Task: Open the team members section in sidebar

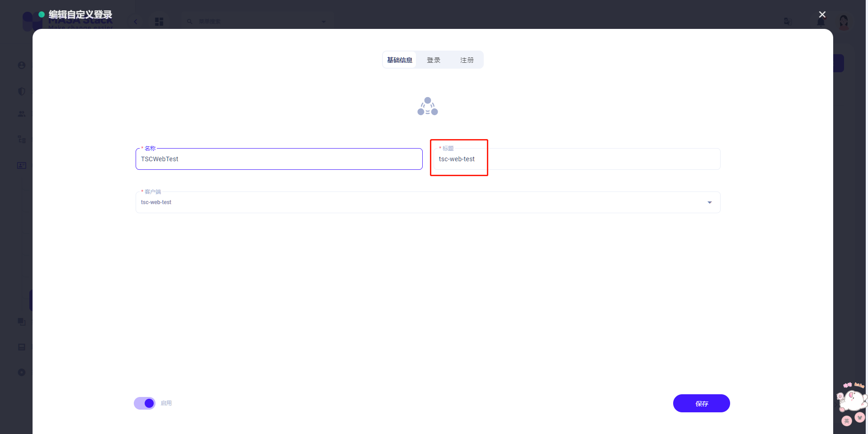Action: coord(21,114)
